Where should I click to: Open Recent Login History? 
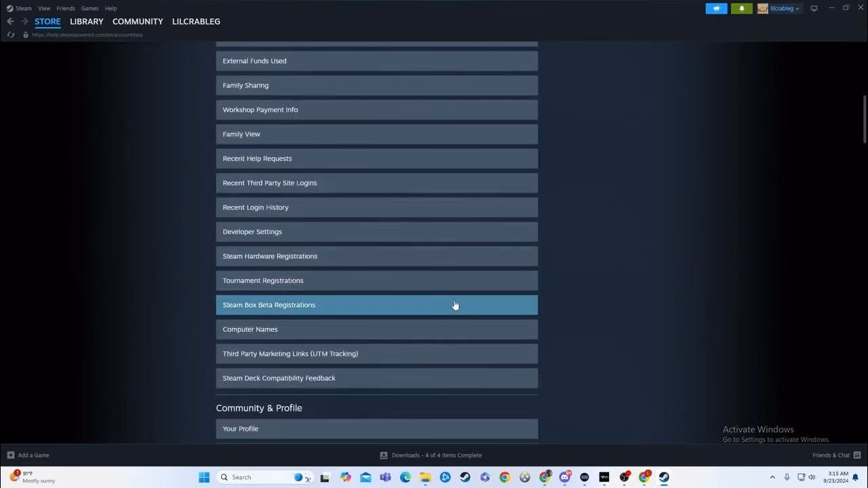(x=377, y=207)
